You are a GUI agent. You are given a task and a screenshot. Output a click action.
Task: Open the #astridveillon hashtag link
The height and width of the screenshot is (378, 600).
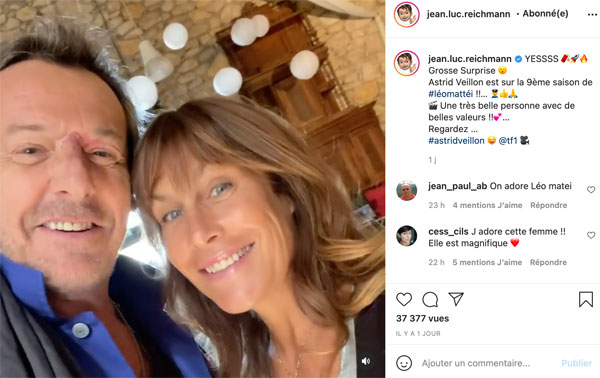[457, 140]
